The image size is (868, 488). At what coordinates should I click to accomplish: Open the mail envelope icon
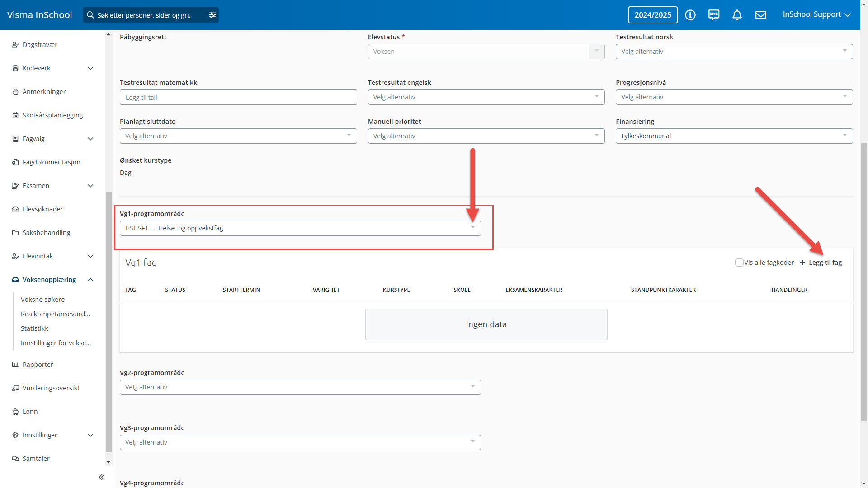tap(761, 15)
